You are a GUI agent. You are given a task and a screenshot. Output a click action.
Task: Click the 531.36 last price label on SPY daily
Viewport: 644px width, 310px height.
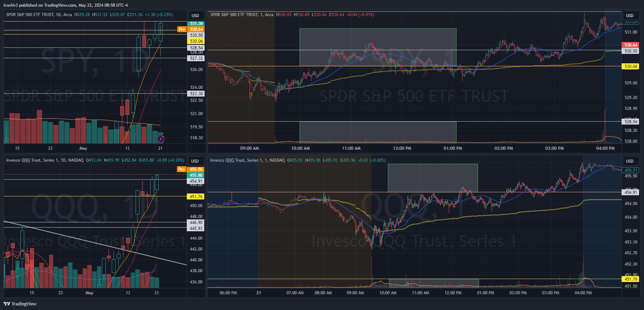[x=196, y=23]
